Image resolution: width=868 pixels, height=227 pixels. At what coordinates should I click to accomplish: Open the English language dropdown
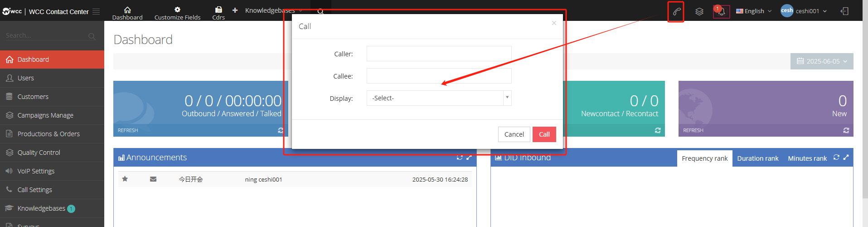(754, 11)
